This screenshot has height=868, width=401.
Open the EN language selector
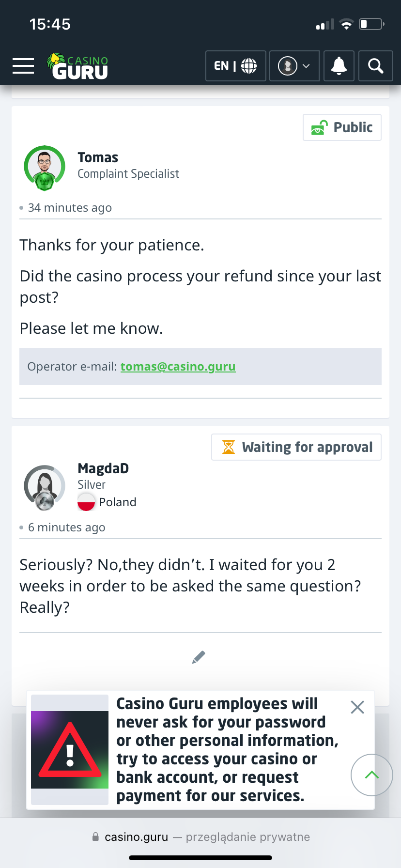click(235, 66)
